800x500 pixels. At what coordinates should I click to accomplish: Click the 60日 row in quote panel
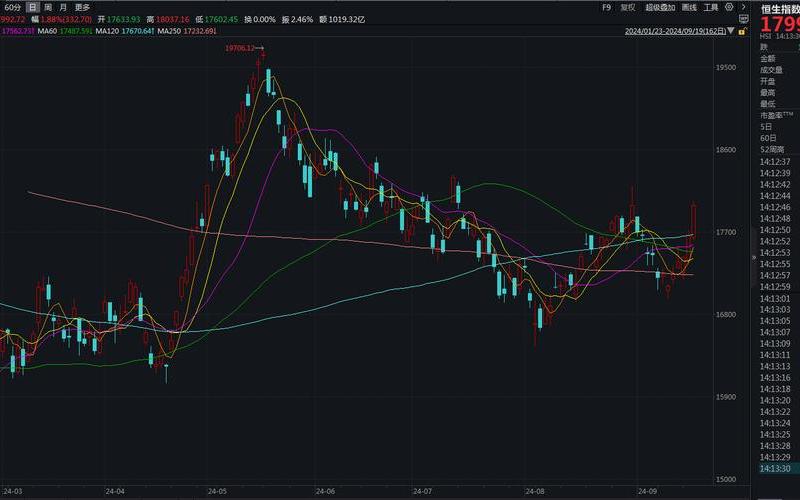[768, 138]
